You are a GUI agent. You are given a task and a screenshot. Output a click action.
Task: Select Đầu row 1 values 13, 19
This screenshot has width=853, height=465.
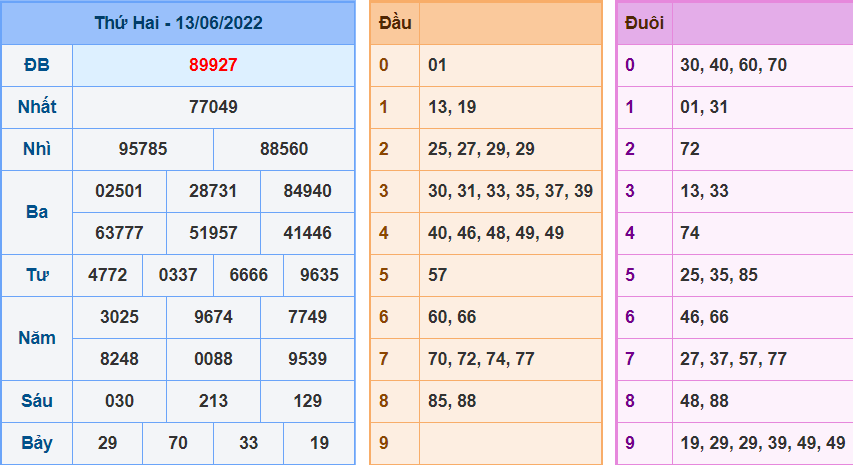click(x=452, y=107)
